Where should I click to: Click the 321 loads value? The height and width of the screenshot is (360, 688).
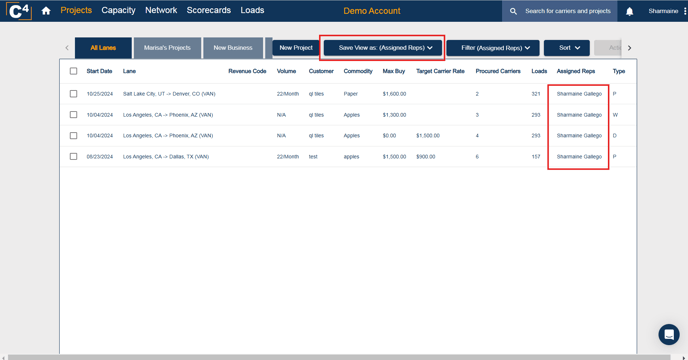(536, 94)
